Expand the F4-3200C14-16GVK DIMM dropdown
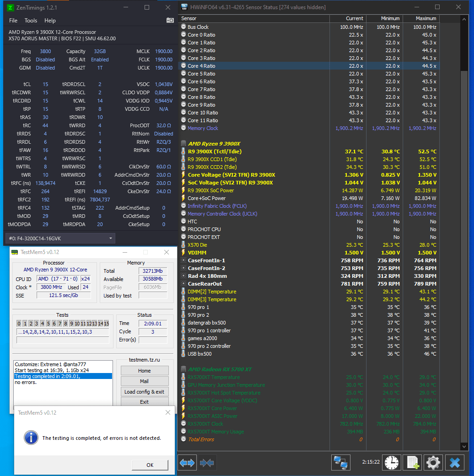The width and height of the screenshot is (474, 476). click(x=60, y=238)
